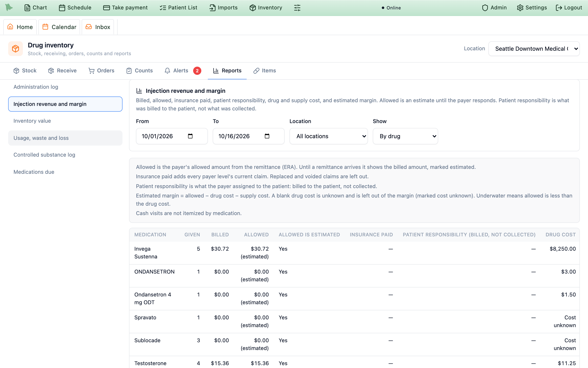The height and width of the screenshot is (368, 588).
Task: Open the From date calendar picker icon
Action: [x=190, y=136]
